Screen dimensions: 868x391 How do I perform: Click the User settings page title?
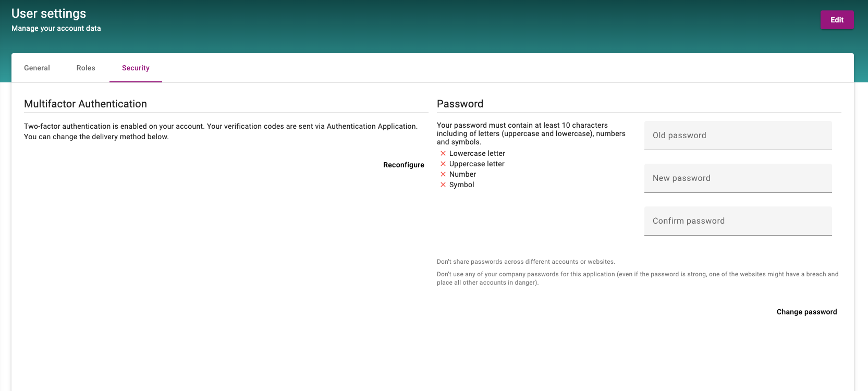click(x=49, y=14)
